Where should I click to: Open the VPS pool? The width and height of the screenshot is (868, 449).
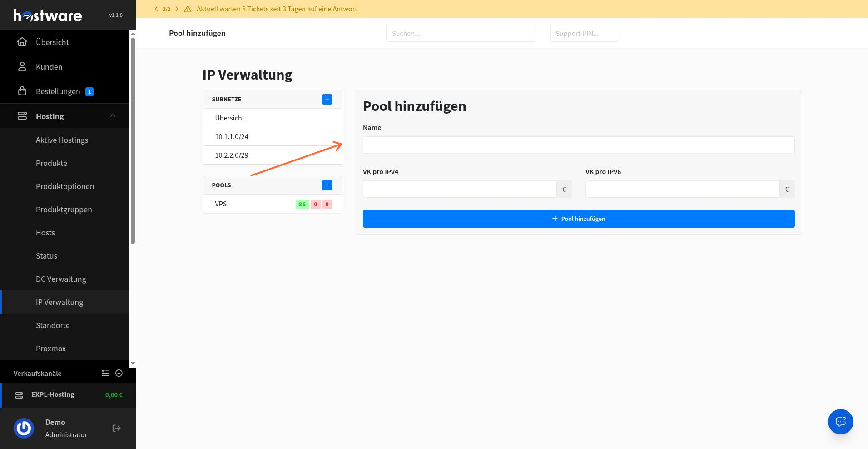tap(272, 204)
